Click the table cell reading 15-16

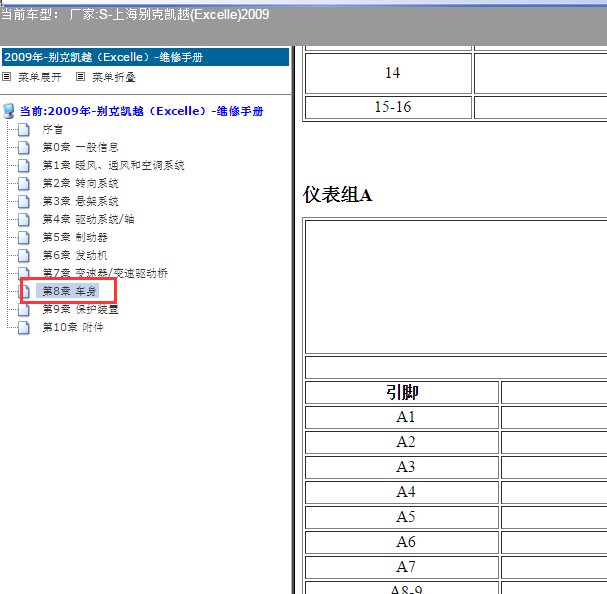[x=388, y=107]
